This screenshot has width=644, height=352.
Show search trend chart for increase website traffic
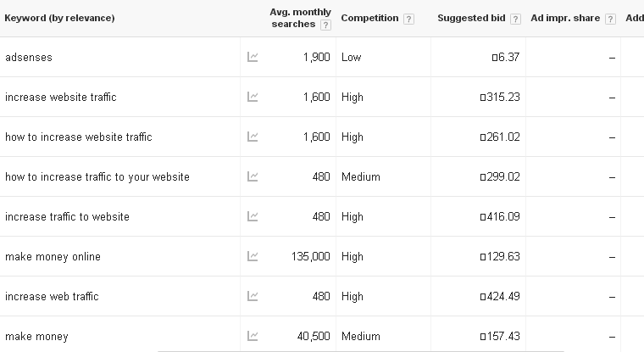[x=253, y=97]
